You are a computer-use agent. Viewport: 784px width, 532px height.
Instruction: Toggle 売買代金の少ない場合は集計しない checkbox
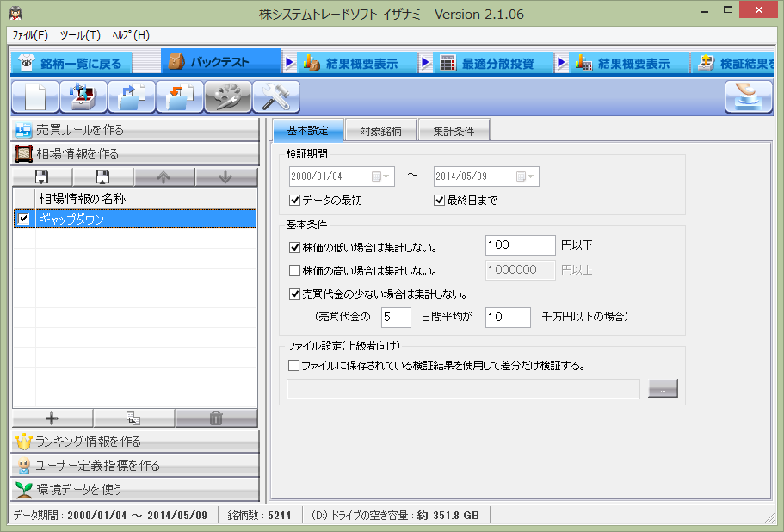tap(294, 294)
